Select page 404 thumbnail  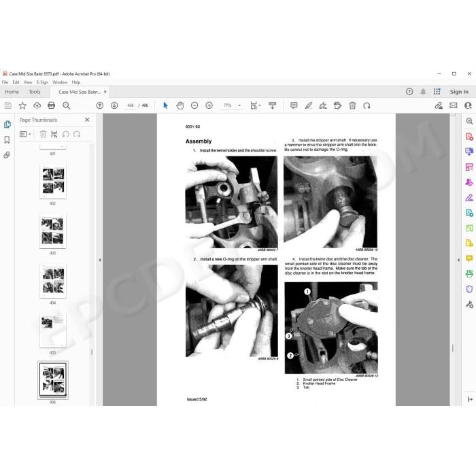click(x=53, y=281)
